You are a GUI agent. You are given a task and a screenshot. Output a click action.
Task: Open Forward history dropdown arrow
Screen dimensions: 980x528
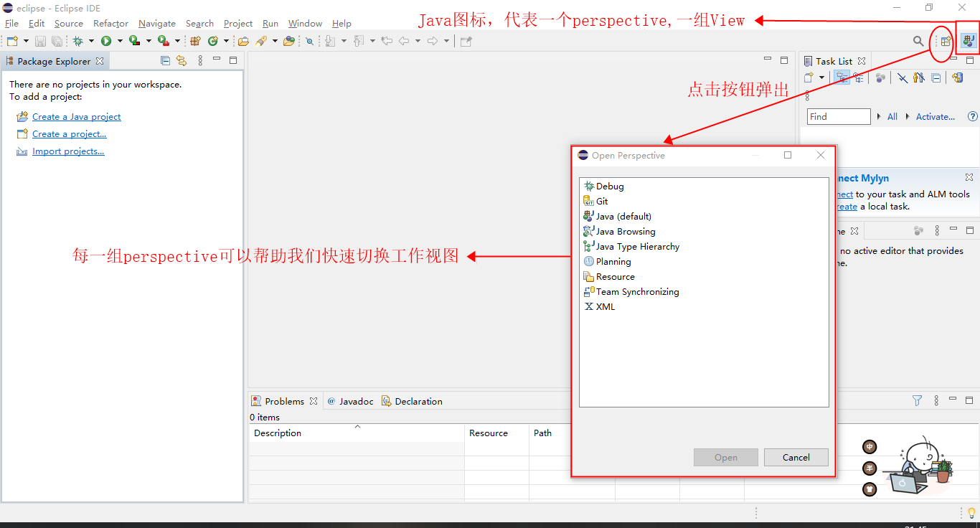446,41
